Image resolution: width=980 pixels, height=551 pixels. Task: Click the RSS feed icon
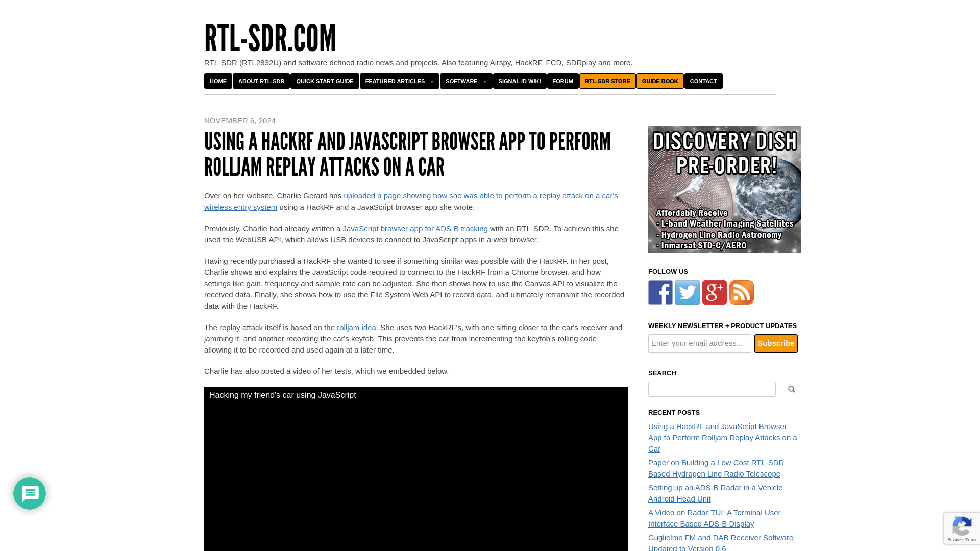741,292
